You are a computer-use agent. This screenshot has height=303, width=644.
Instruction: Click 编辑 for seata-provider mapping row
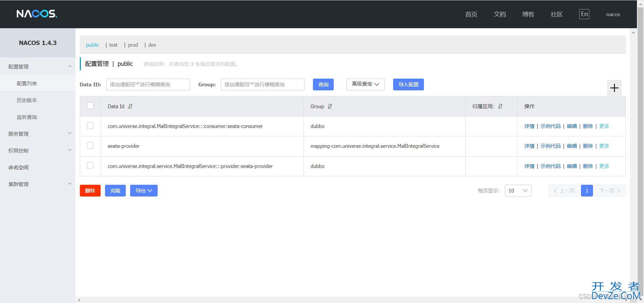tap(572, 146)
